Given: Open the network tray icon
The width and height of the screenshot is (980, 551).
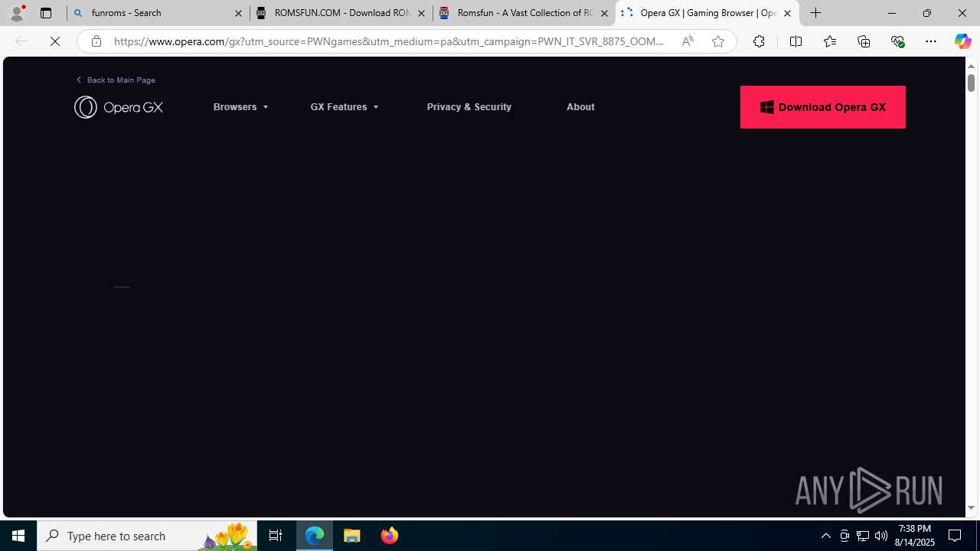Looking at the screenshot, I should click(863, 536).
